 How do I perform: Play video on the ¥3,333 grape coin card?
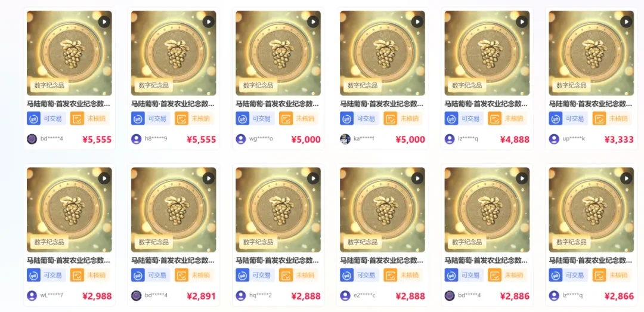(x=626, y=22)
